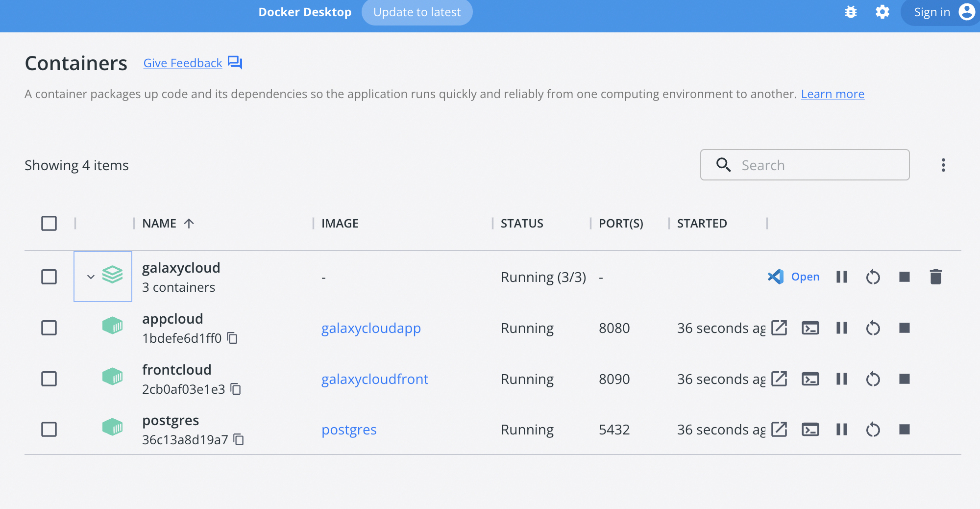Pause the galaxycloud stack
Image resolution: width=980 pixels, height=509 pixels.
tap(842, 277)
